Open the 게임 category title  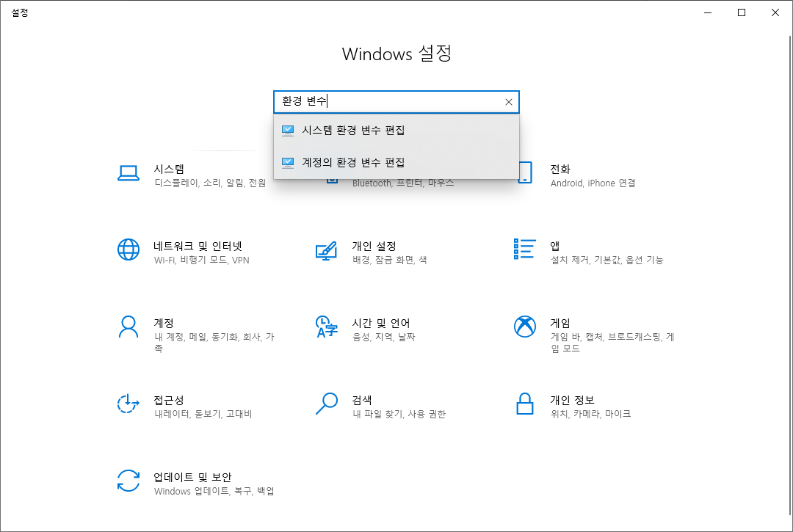pos(560,323)
